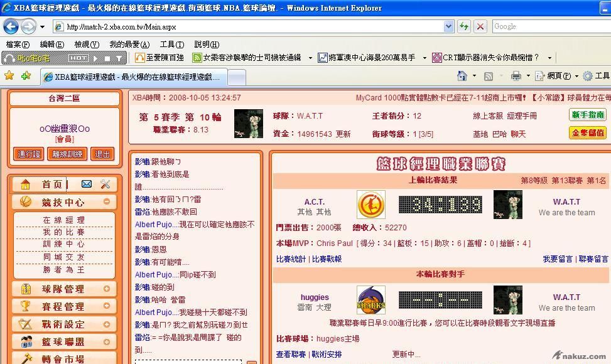611x364 pixels.
Task: Click the 離線訓練 button
Action: pos(67,154)
